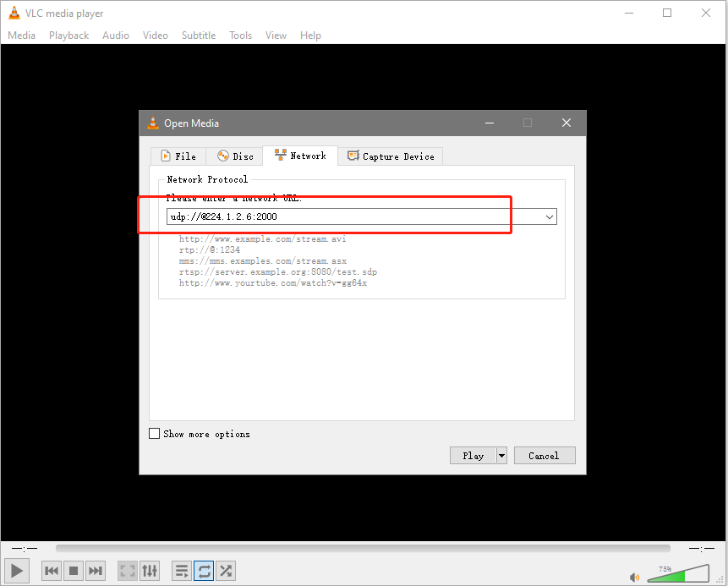
Task: Adjust the volume slider at 75%
Action: pos(678,573)
